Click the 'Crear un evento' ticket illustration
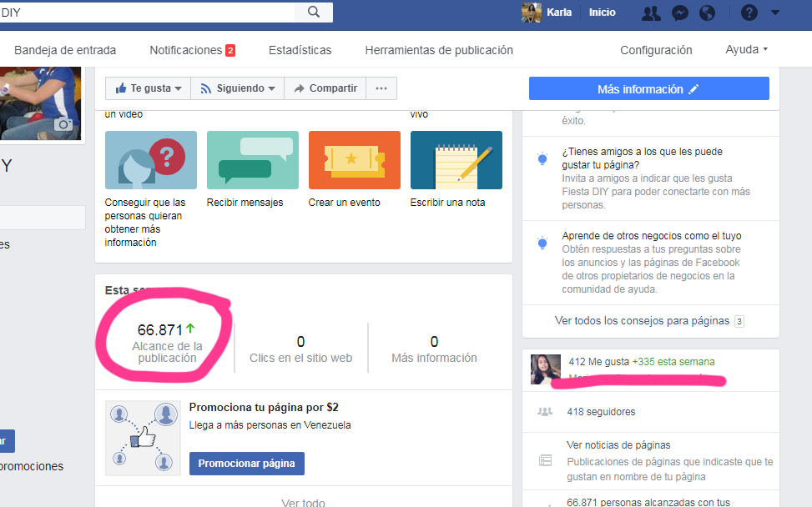The height and width of the screenshot is (507, 812). [x=354, y=160]
